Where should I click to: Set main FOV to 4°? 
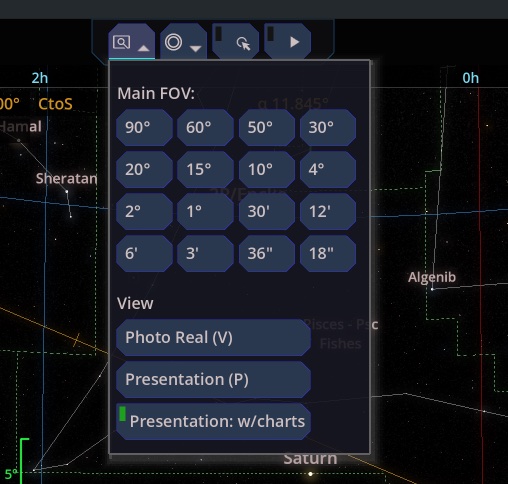coord(328,169)
